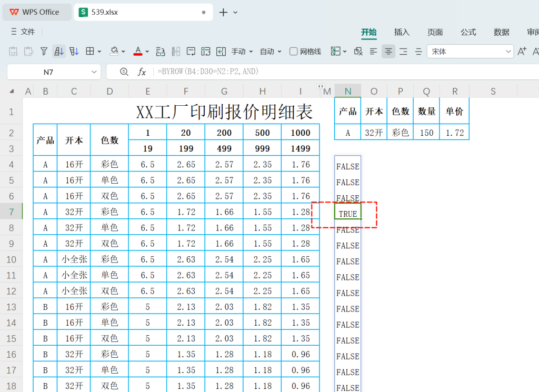Click the wrap text icon
539x392 pixels.
(191, 52)
